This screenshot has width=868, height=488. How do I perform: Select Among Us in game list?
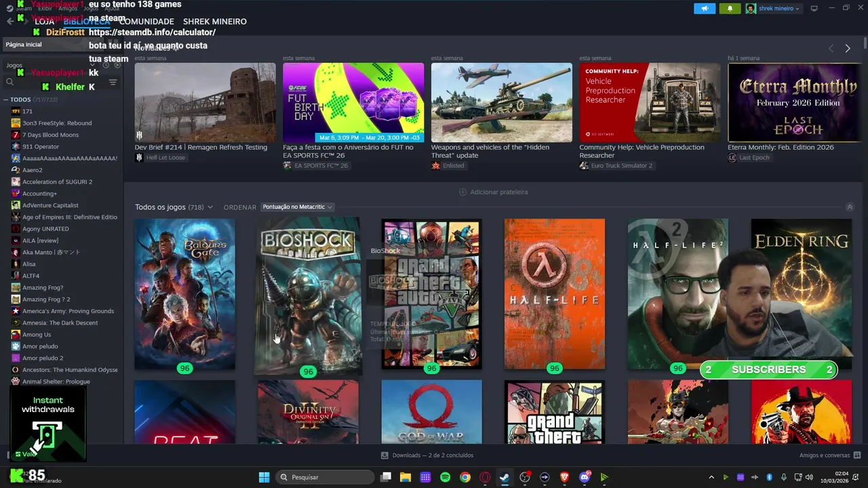pos(37,335)
